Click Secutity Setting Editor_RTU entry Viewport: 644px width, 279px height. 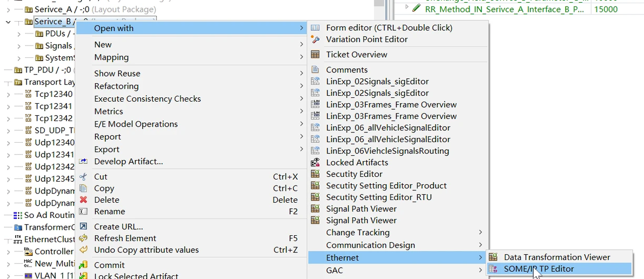click(379, 197)
